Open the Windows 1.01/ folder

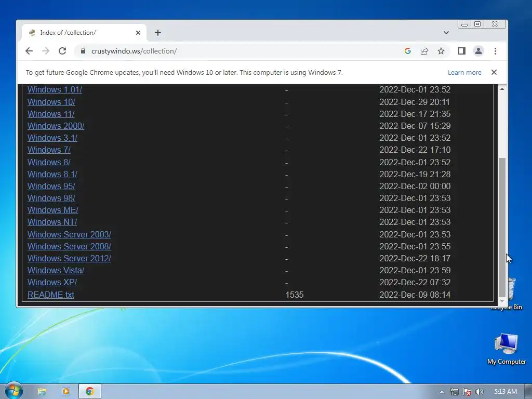point(55,89)
